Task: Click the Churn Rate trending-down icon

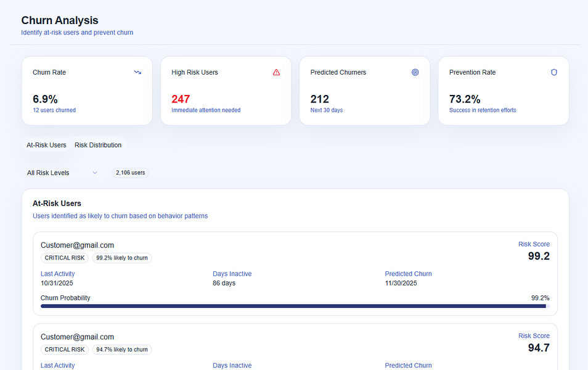Action: (x=137, y=72)
